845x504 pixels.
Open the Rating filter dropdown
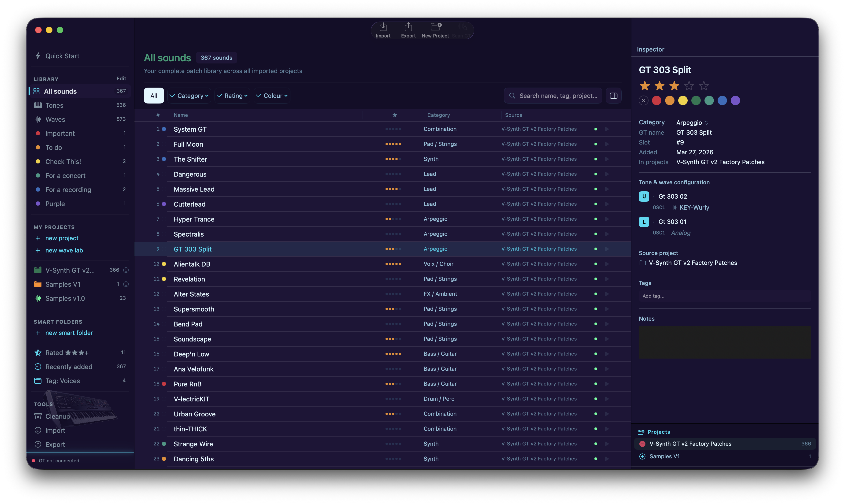pos(232,96)
